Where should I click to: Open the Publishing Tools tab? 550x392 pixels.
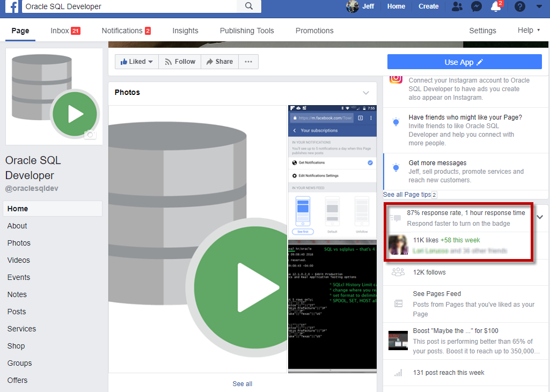(247, 31)
